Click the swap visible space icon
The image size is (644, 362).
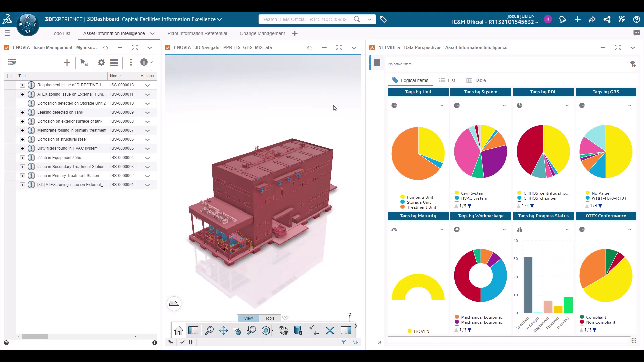coord(284,330)
